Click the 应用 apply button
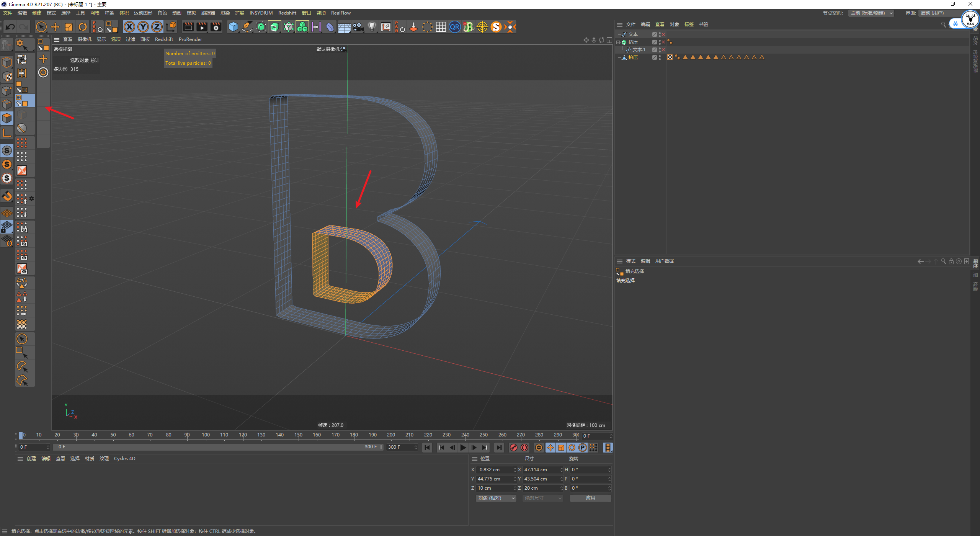 pos(590,498)
